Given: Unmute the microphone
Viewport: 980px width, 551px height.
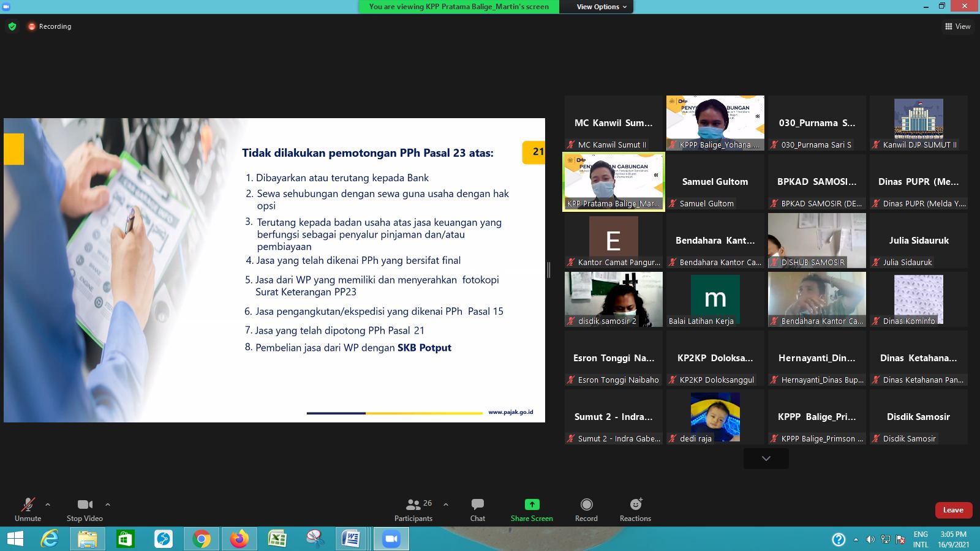Looking at the screenshot, I should click(28, 509).
